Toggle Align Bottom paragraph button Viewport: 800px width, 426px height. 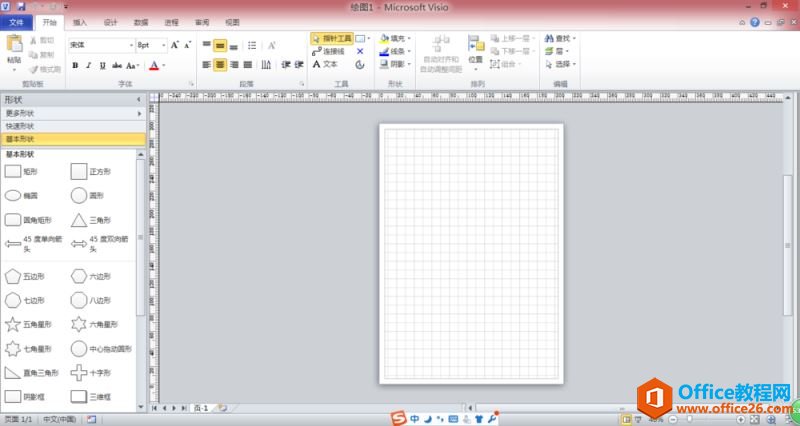pyautogui.click(x=234, y=46)
